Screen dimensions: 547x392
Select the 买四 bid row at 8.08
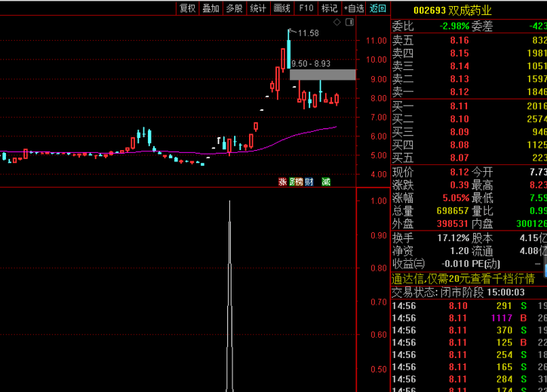(x=469, y=145)
